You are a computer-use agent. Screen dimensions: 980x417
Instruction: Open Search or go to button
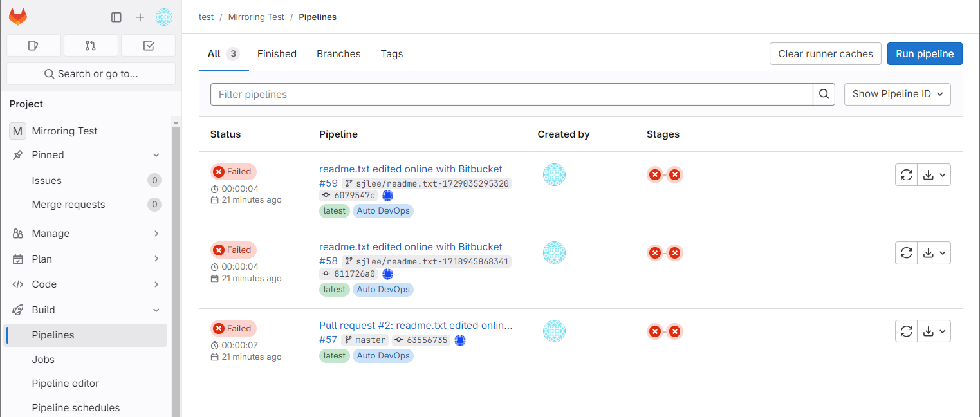point(91,74)
